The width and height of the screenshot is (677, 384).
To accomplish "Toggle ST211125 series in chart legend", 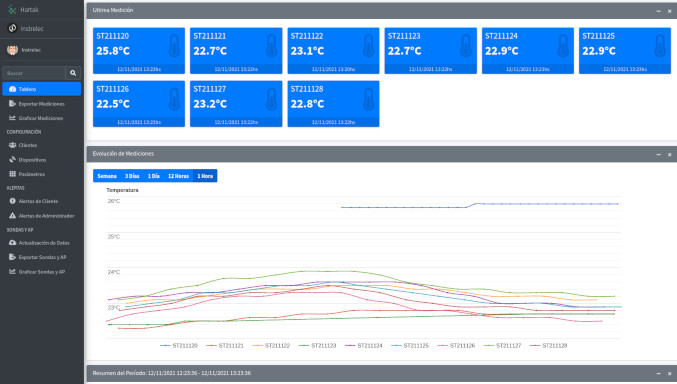I will tap(410, 346).
